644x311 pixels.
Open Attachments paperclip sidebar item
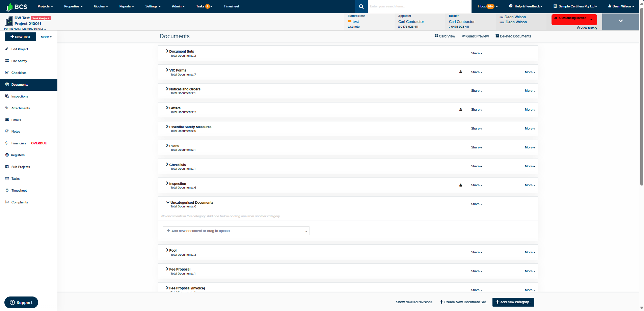(x=20, y=108)
